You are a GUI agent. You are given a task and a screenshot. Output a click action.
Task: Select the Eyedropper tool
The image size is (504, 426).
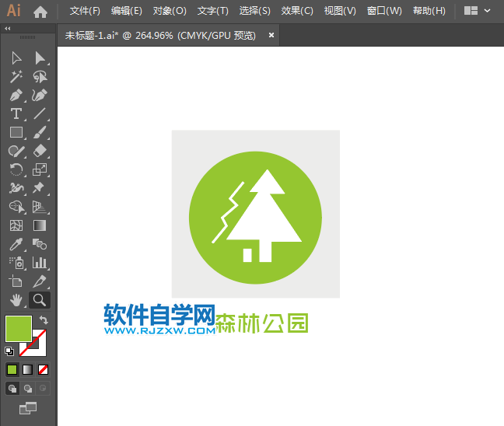coord(16,244)
